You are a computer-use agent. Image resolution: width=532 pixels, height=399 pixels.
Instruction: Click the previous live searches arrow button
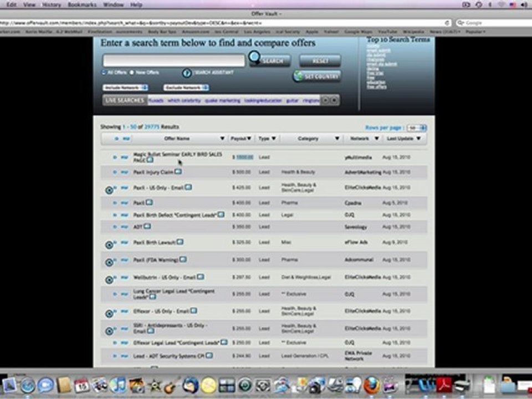[x=325, y=100]
